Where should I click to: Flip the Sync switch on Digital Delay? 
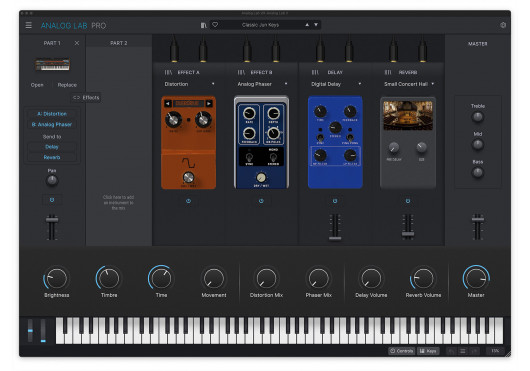coord(320,137)
